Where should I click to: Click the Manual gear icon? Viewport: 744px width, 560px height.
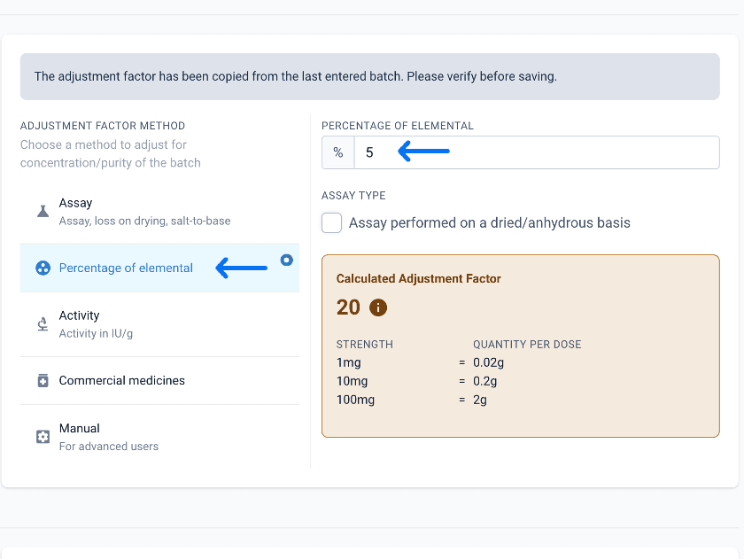[x=43, y=437]
